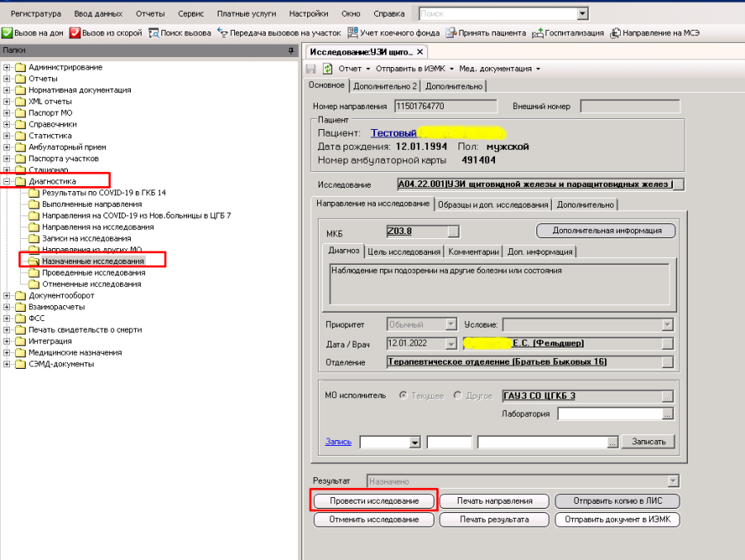Open the 'Условие' dropdown

667,325
